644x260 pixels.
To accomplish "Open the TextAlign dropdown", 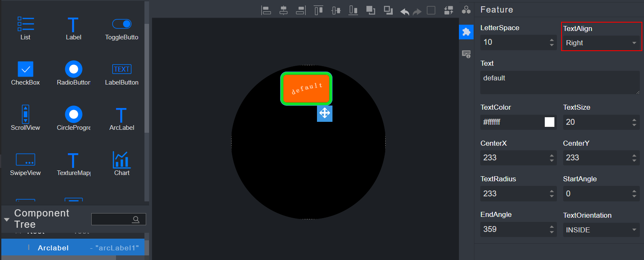I will (x=601, y=43).
